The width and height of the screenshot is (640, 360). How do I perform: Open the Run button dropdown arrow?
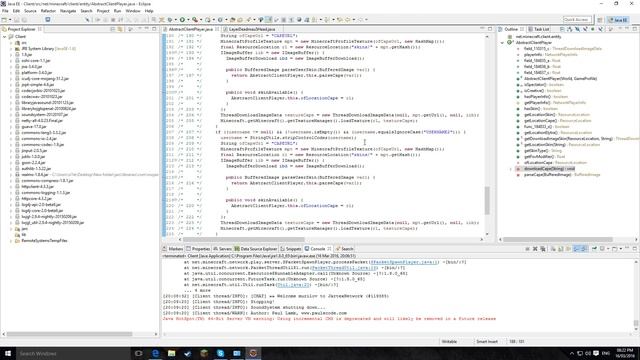[x=188, y=20]
